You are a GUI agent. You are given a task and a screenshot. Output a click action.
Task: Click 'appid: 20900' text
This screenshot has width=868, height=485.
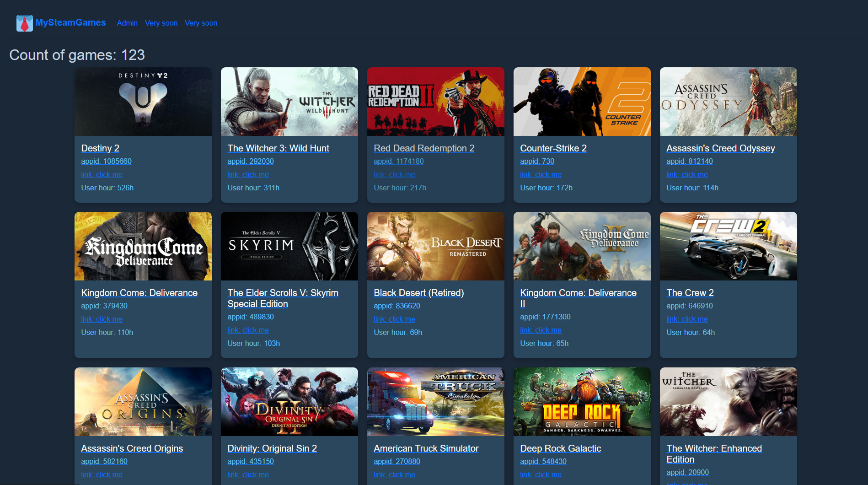click(687, 473)
